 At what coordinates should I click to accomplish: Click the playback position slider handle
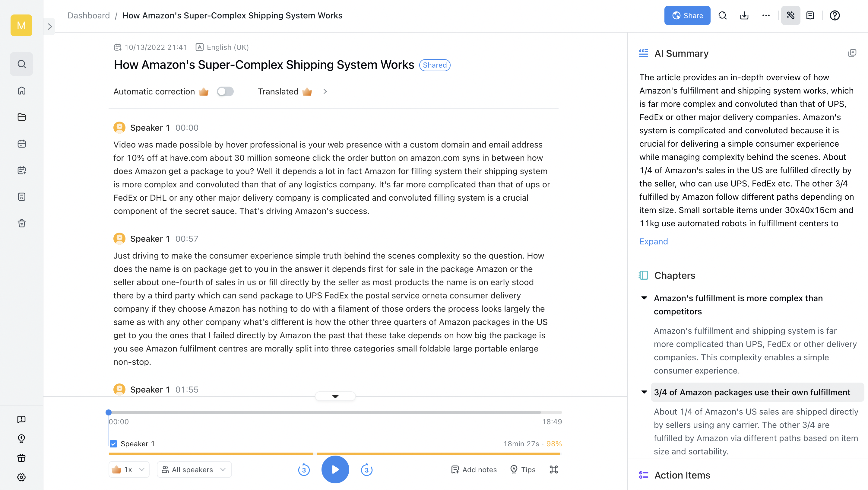click(x=109, y=412)
